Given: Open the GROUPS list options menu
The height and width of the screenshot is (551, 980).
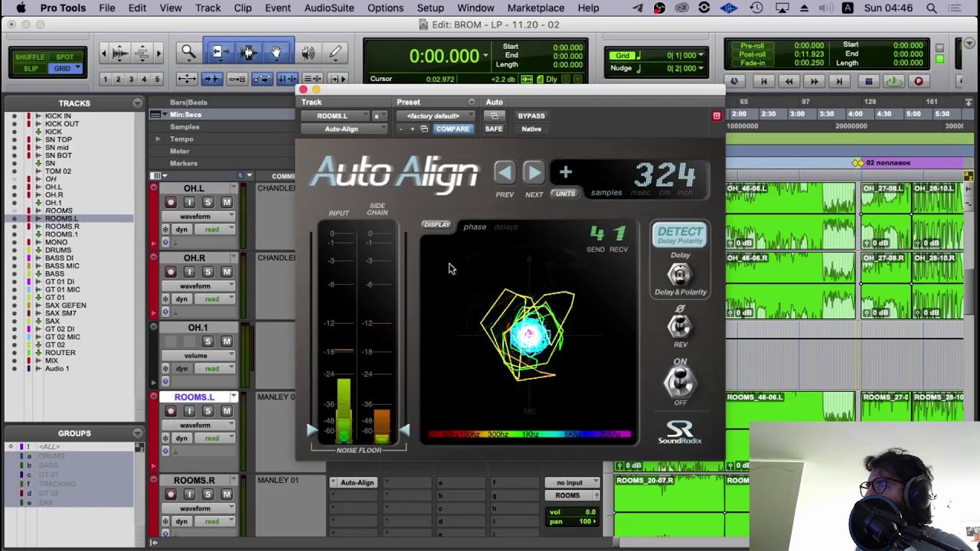Looking at the screenshot, I should click(137, 433).
